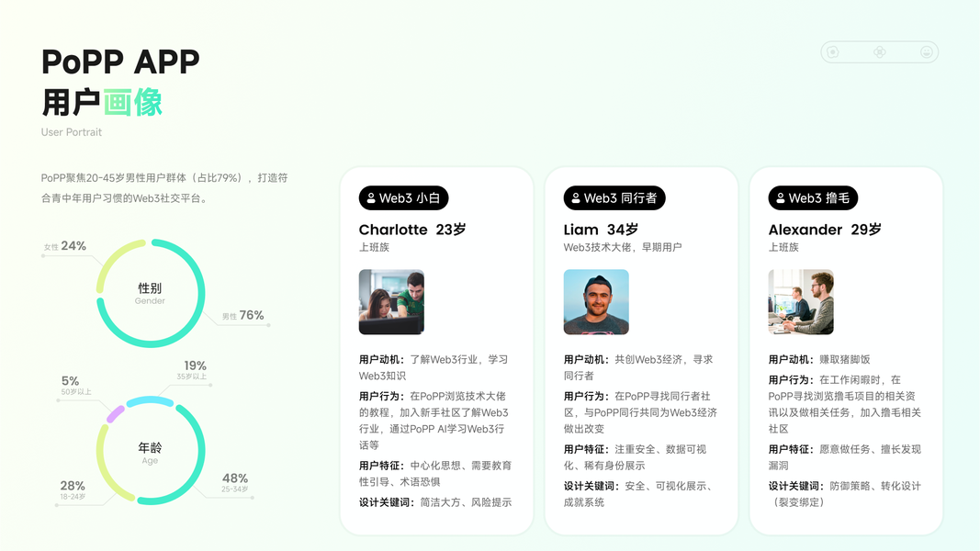Click Liam's 用户行为 label
980x551 pixels.
point(587,396)
